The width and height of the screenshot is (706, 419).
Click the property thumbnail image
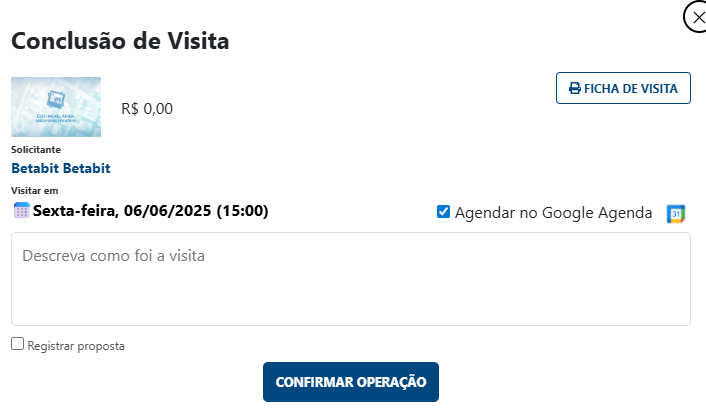(x=56, y=107)
